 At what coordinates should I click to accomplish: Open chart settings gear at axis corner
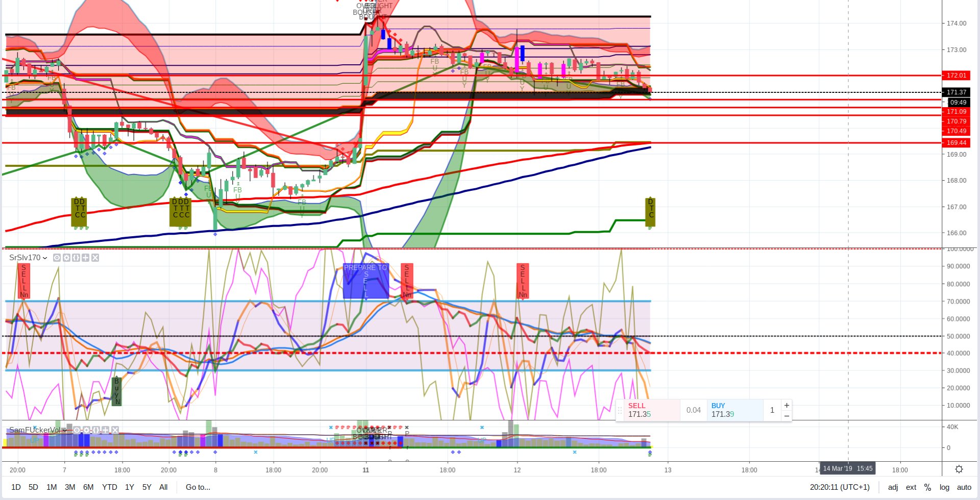[959, 469]
